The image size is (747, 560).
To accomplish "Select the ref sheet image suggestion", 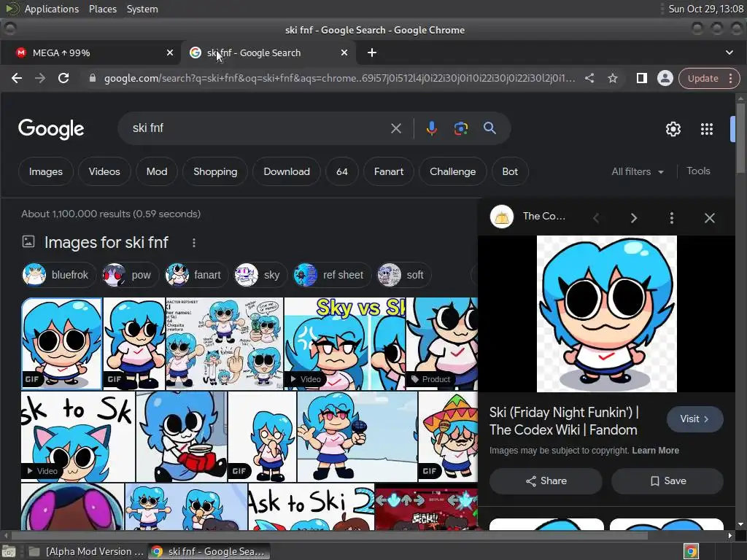I will tap(332, 275).
